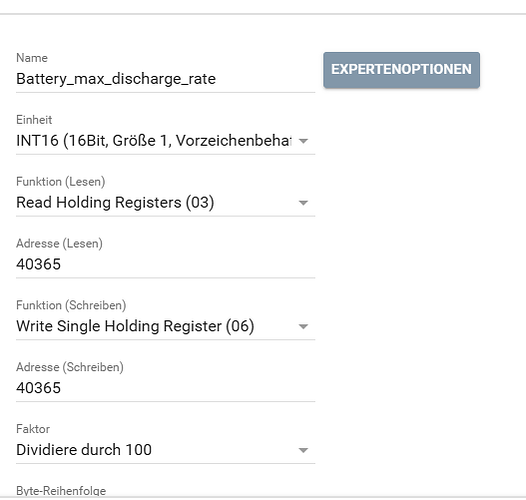This screenshot has height=500, width=526.
Task: Click the Adresse (Lesen) label
Action: click(59, 243)
